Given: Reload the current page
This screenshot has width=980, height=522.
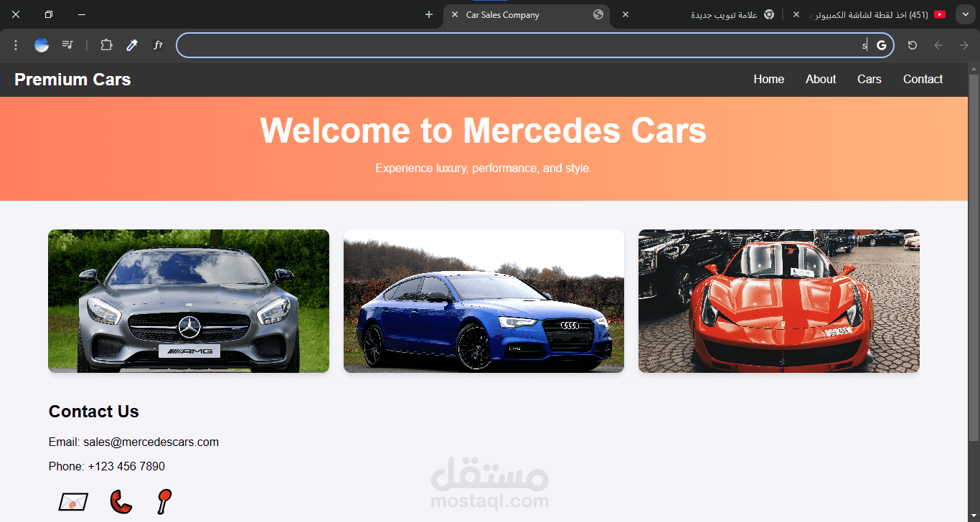Looking at the screenshot, I should 913,45.
